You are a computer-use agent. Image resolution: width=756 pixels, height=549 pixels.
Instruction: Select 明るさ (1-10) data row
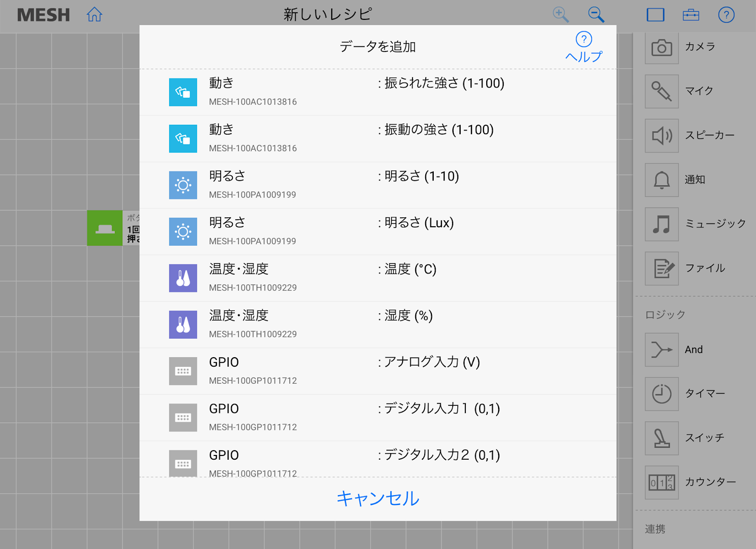tap(378, 185)
